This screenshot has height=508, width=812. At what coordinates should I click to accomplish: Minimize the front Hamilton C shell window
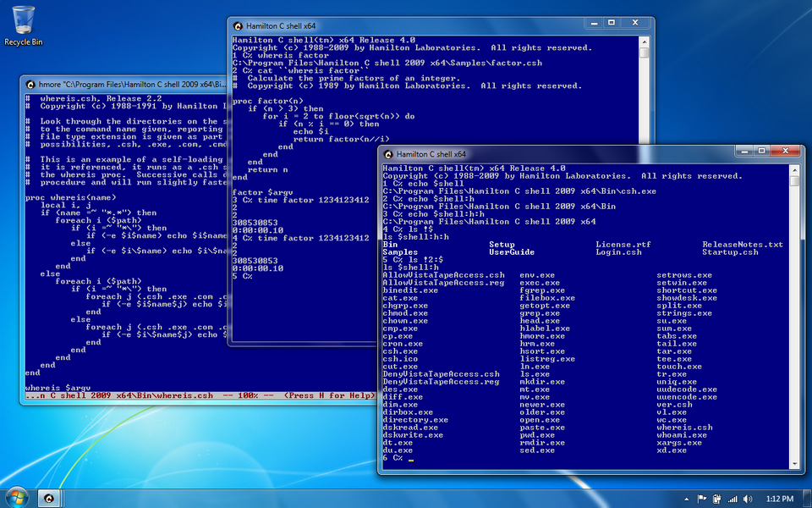point(744,151)
